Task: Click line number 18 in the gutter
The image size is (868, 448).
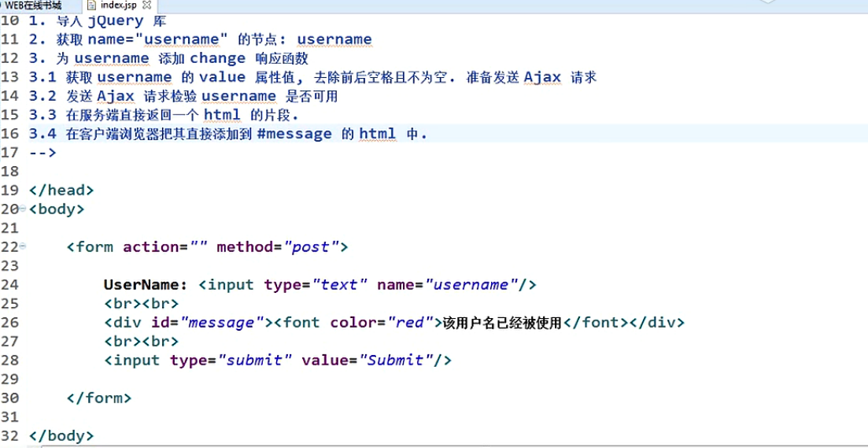Action: 10,172
